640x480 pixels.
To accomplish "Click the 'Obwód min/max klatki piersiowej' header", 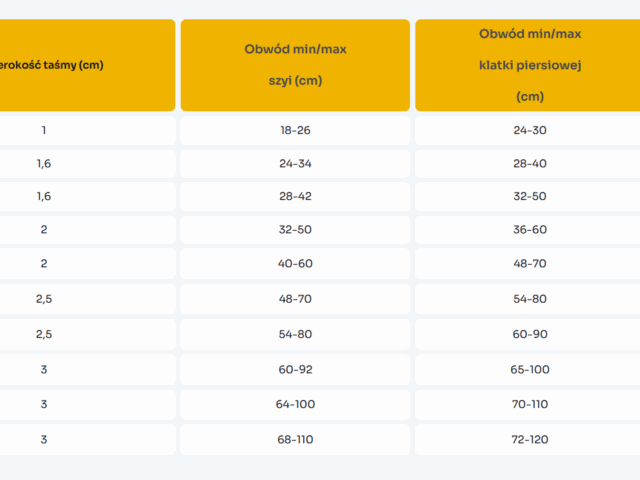I will [529, 65].
